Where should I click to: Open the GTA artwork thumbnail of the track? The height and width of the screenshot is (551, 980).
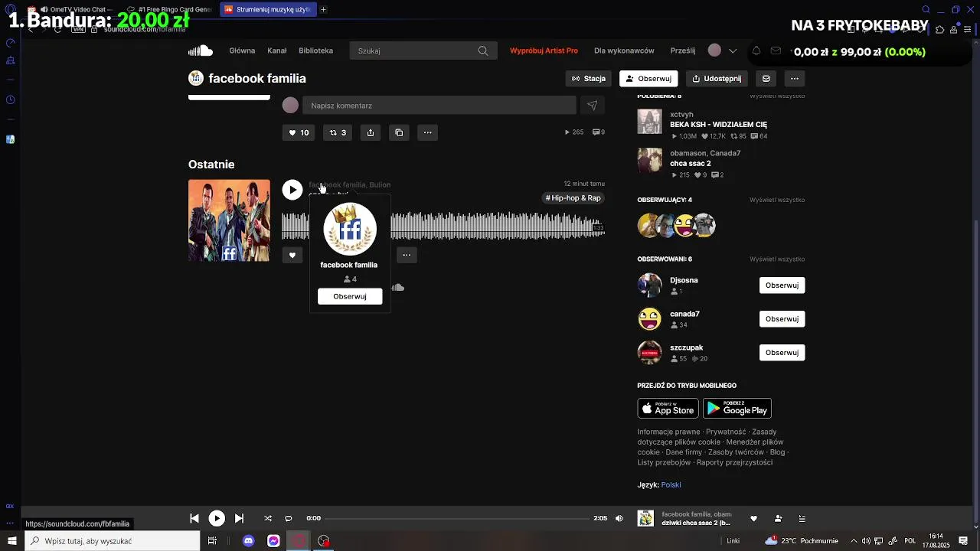tap(229, 220)
